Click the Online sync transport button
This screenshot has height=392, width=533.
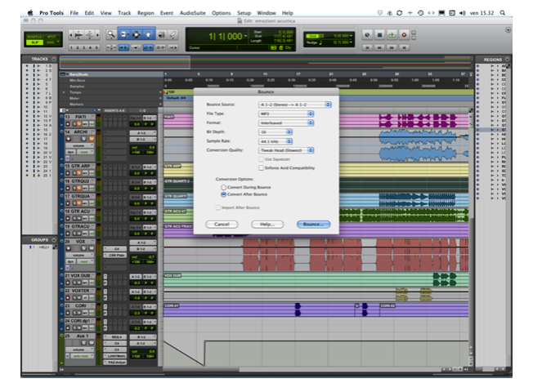[367, 34]
